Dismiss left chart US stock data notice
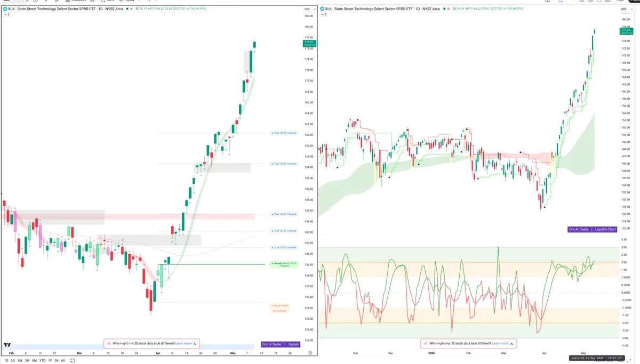The height and width of the screenshot is (364, 640). click(x=195, y=344)
